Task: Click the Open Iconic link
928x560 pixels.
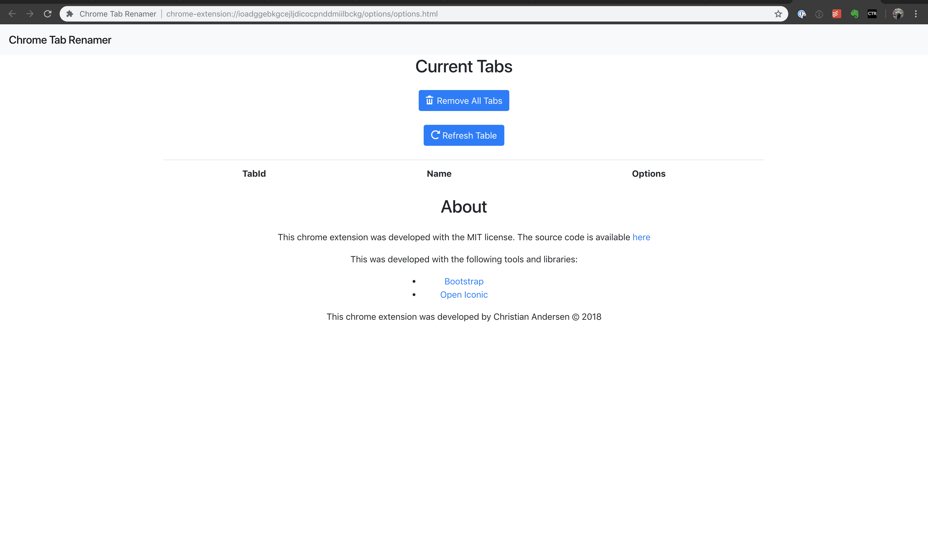Action: (464, 294)
